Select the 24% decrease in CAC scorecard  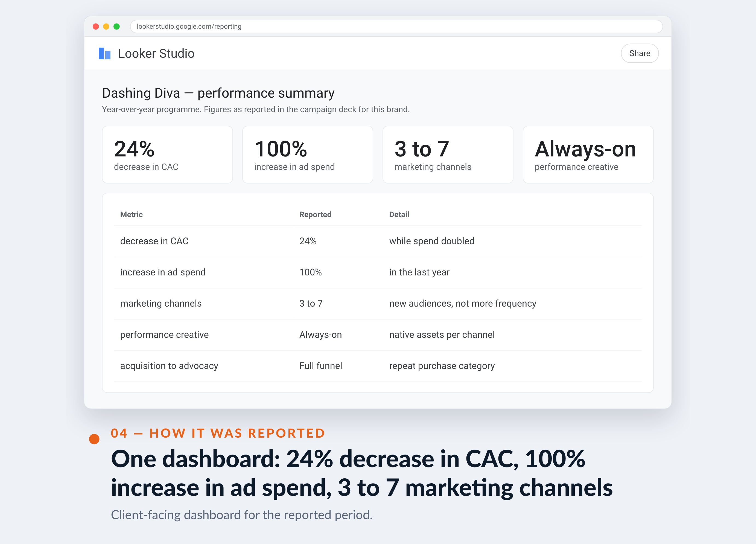[x=167, y=155]
